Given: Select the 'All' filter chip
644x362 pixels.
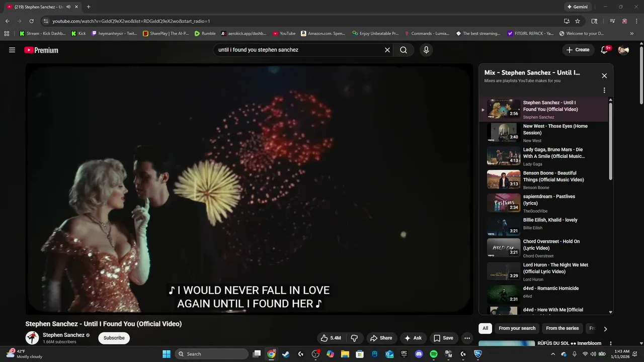Looking at the screenshot, I should 485,328.
